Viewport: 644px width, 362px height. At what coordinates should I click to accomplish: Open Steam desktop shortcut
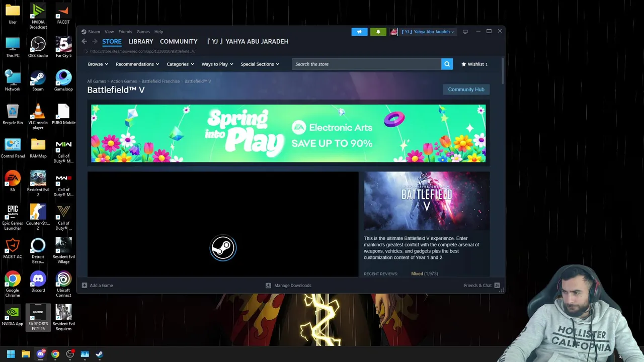(x=38, y=81)
